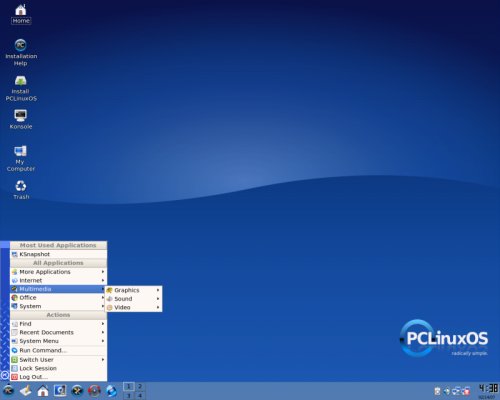500x400 pixels.
Task: Open the Office submenu
Action: [58, 298]
